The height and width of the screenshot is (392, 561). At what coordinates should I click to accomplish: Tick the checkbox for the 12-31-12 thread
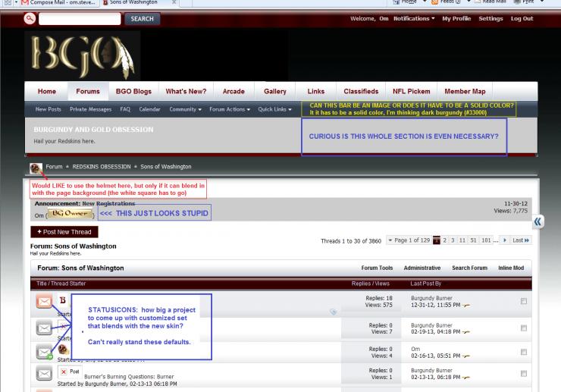tap(524, 301)
